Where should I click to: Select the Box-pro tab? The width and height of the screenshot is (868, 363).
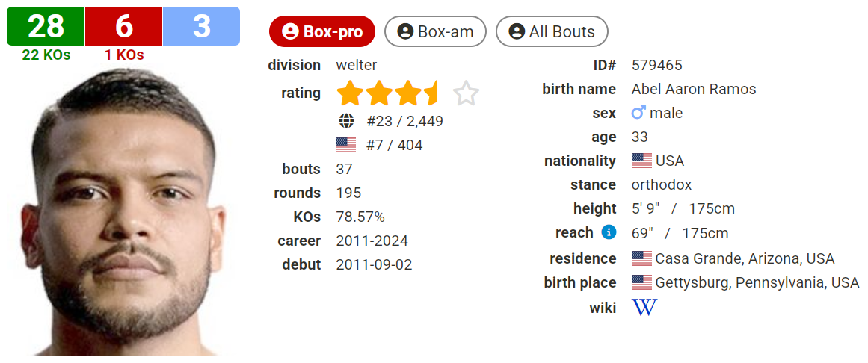tap(322, 31)
